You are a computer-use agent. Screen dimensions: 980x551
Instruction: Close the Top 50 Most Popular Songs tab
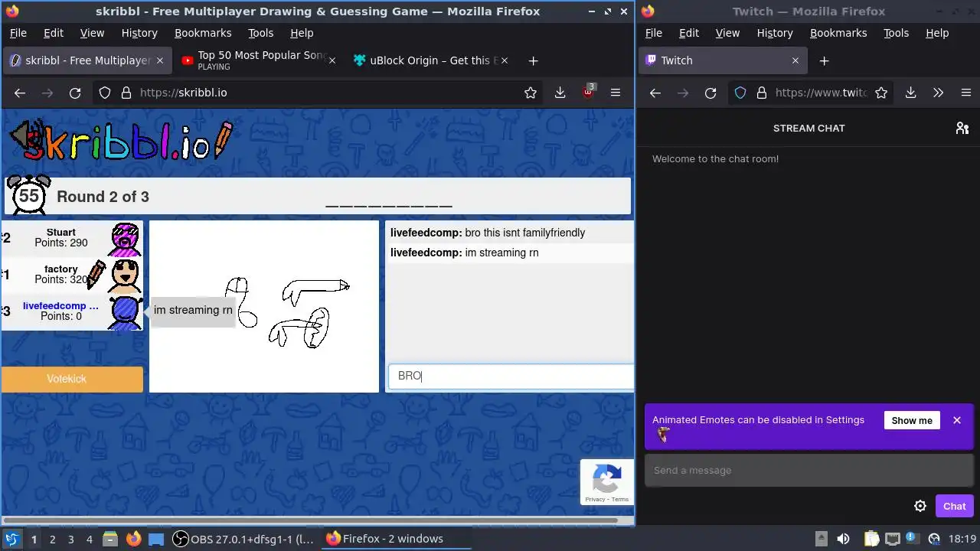tap(332, 60)
